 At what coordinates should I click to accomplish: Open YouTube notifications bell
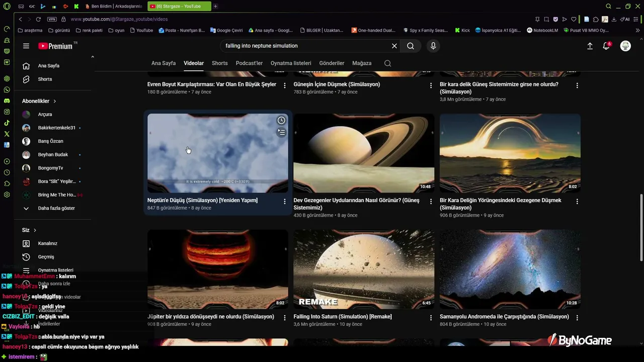coord(606,46)
